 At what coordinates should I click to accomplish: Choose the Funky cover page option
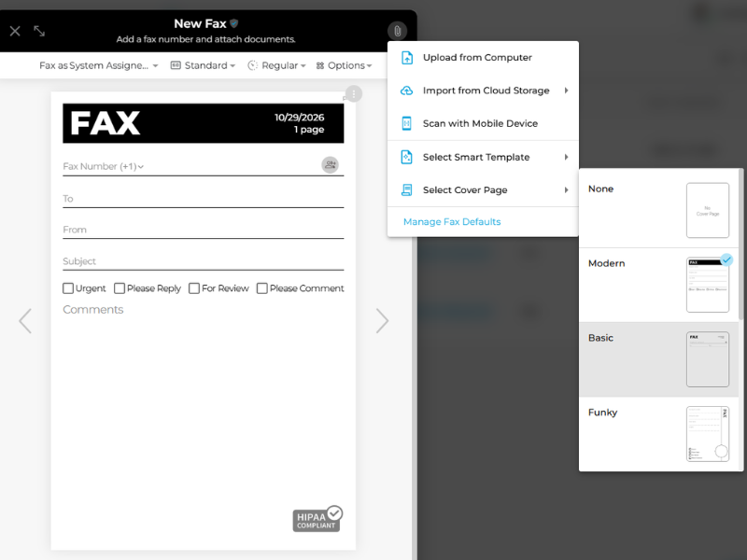(x=659, y=434)
